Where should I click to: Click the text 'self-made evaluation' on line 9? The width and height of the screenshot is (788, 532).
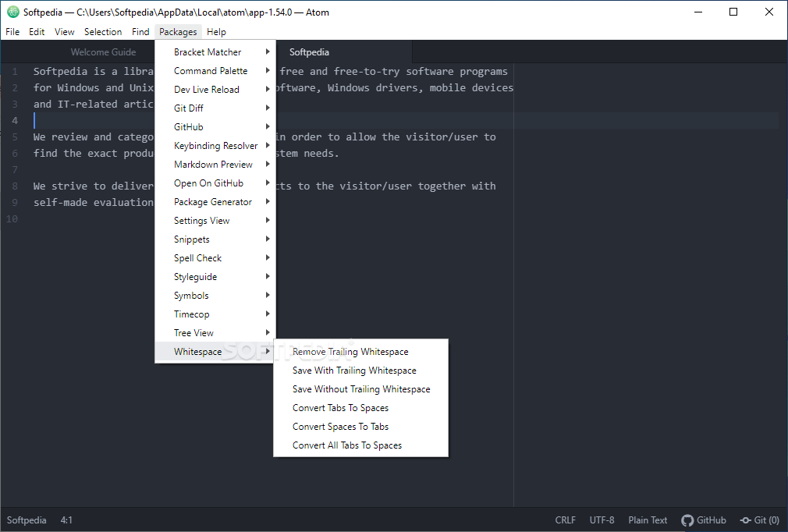coord(94,202)
